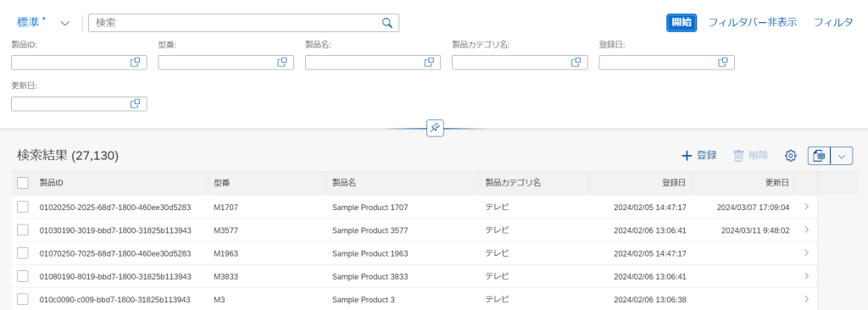
Task: Open value help for 更新日 filter
Action: [135, 103]
